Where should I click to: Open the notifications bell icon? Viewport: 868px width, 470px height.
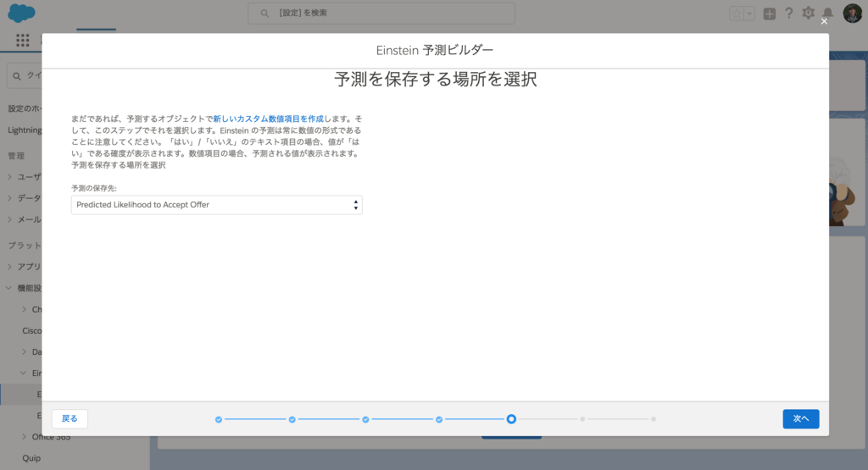coord(828,14)
